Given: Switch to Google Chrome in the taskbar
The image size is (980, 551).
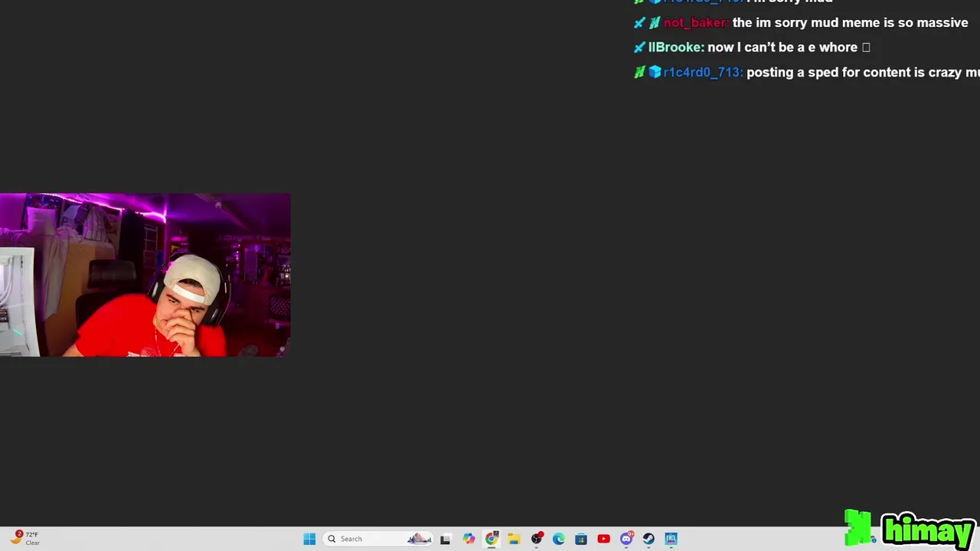Looking at the screenshot, I should [x=492, y=539].
